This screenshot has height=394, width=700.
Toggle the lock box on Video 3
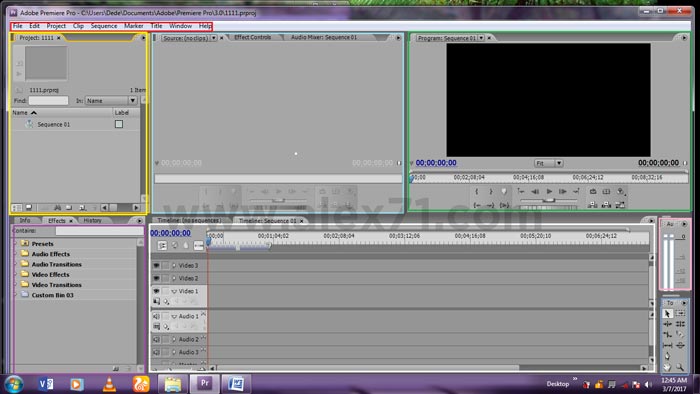(x=165, y=265)
